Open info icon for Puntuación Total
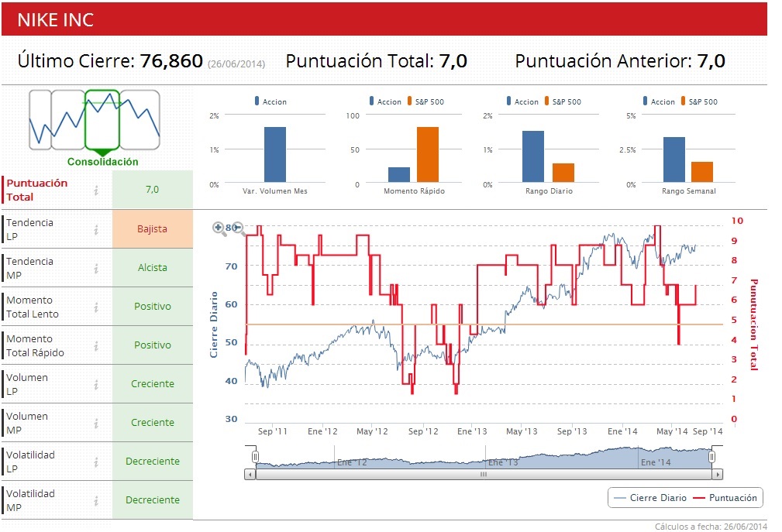782x532 pixels. click(96, 190)
